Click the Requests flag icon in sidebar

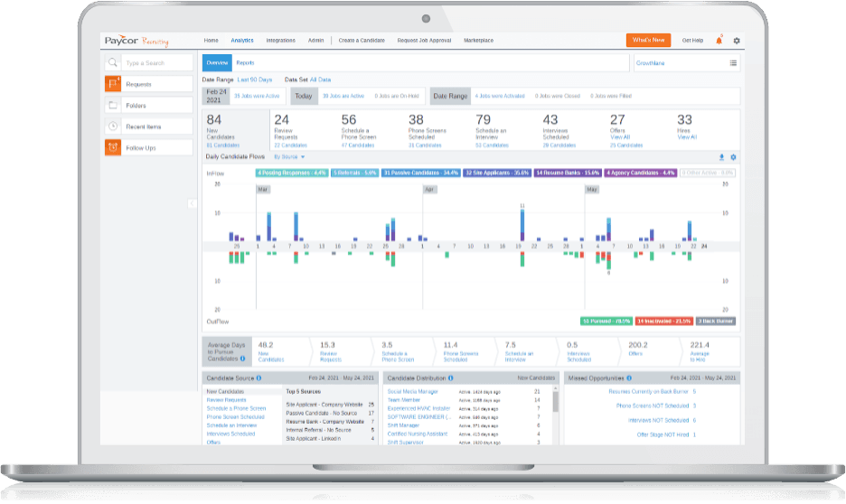click(113, 84)
